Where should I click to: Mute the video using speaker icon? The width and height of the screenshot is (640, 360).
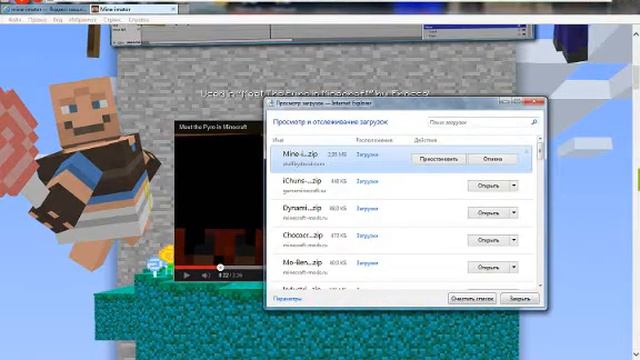(x=205, y=276)
